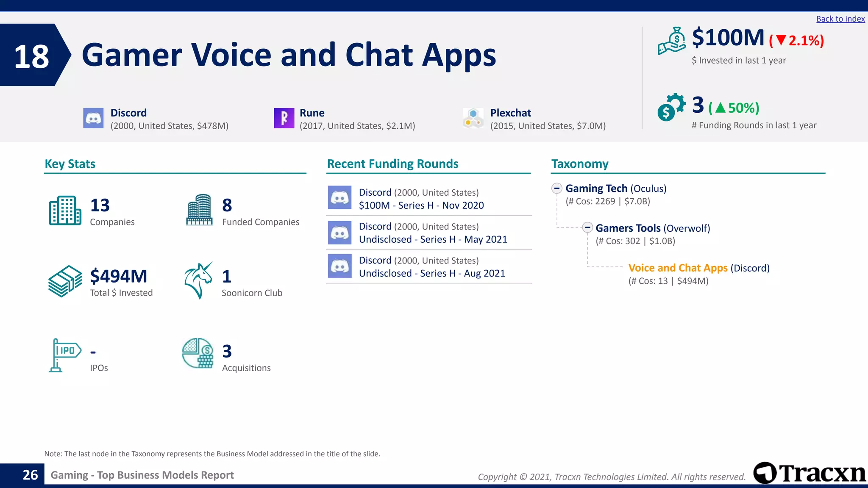Viewport: 868px width, 488px height.
Task: Open Discord Aug 2021 funding round
Action: (x=431, y=273)
